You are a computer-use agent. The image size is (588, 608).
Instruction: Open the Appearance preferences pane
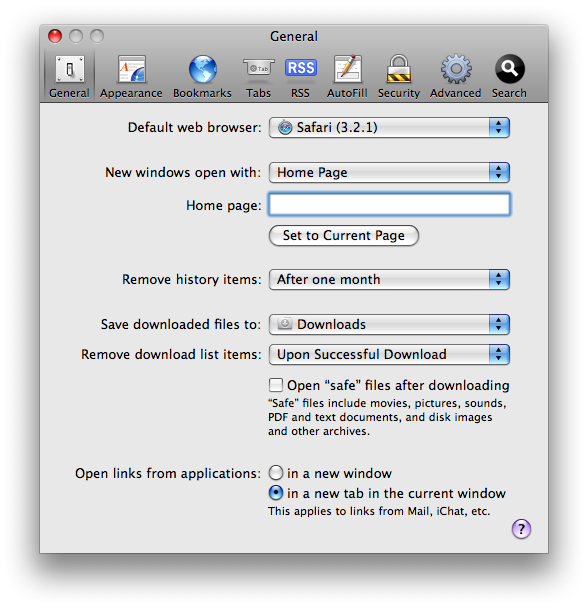click(131, 76)
